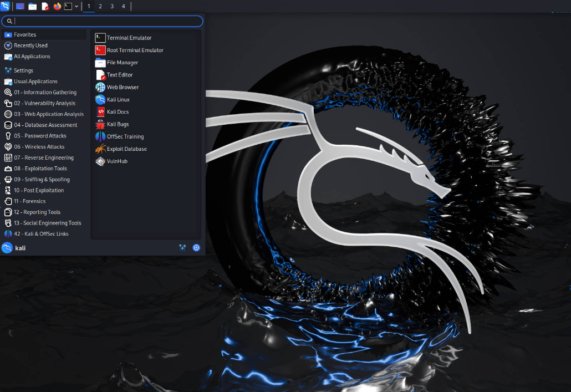Click the application search field
The height and width of the screenshot is (392, 571).
click(x=105, y=21)
